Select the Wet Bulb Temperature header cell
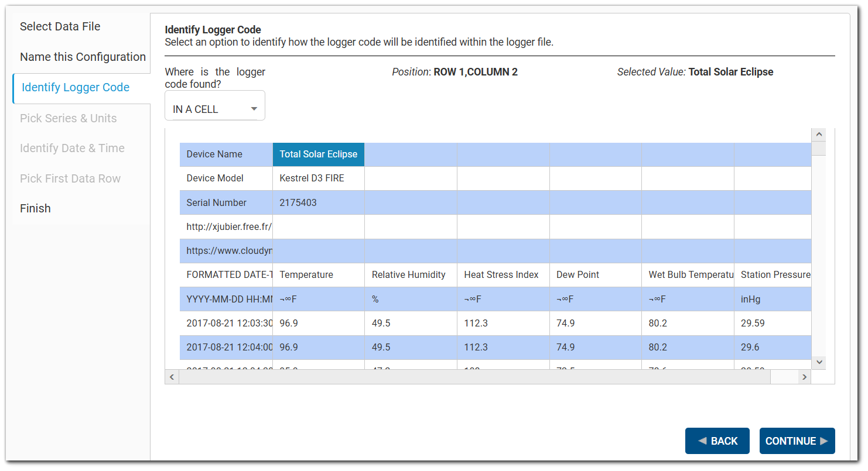 pyautogui.click(x=688, y=275)
